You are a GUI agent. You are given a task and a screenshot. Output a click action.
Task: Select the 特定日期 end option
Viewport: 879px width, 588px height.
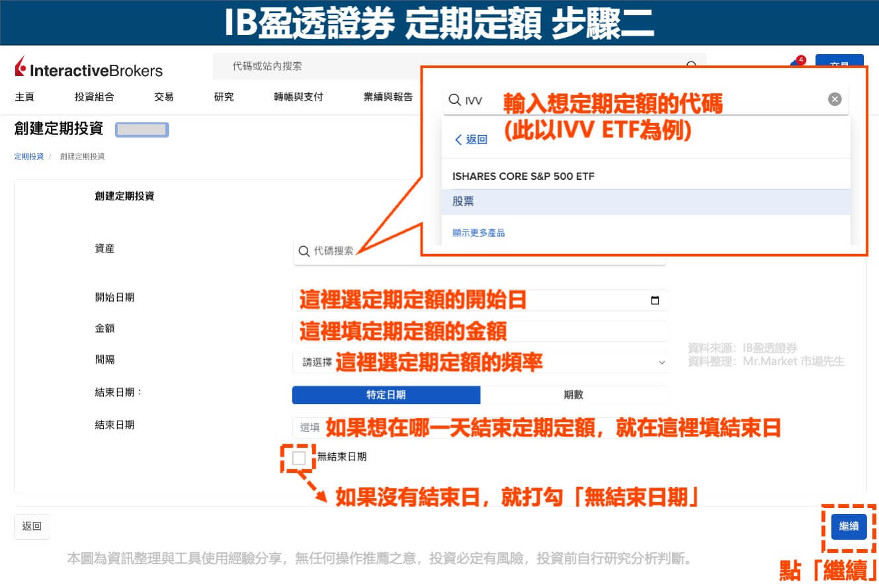point(386,395)
